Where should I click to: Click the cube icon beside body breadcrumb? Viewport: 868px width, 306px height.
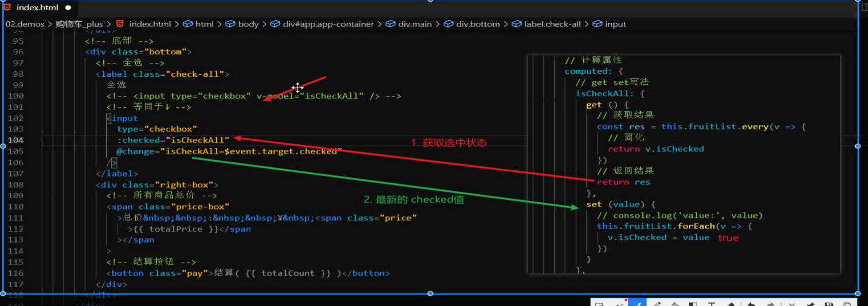(230, 24)
